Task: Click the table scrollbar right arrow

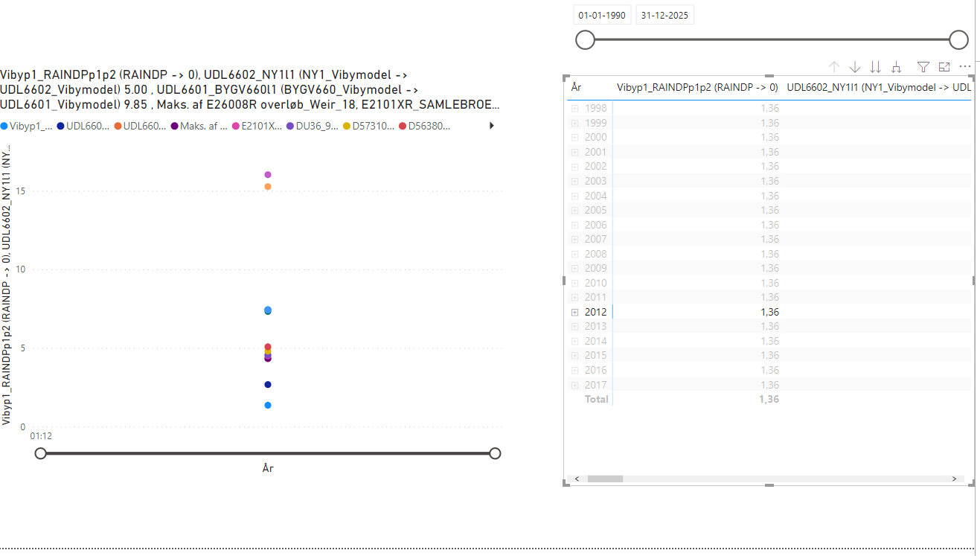Action: point(954,479)
